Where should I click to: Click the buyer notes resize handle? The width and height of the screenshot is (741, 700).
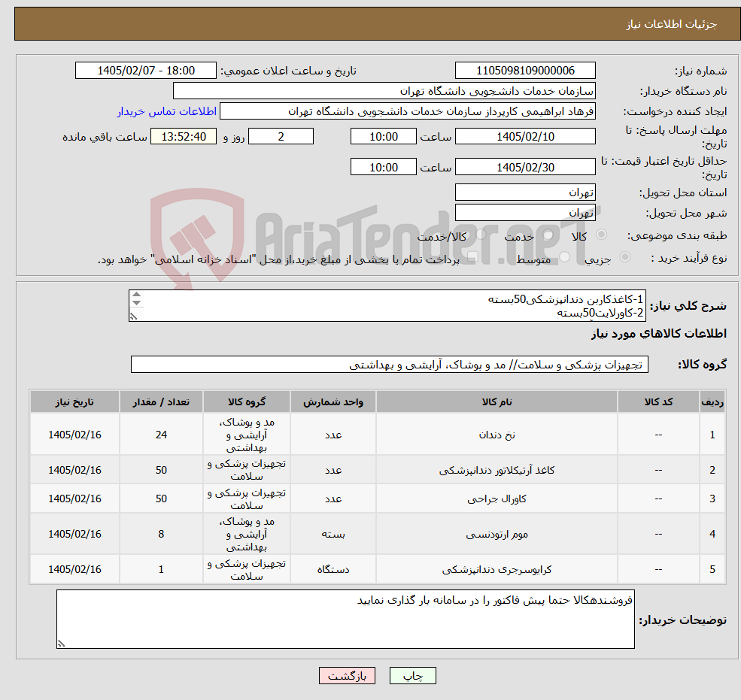tap(61, 644)
